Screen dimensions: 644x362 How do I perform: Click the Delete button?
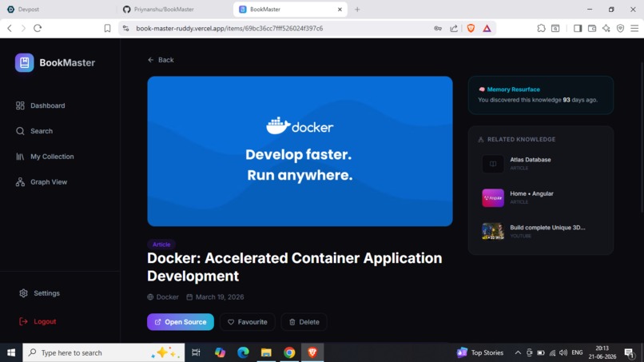[x=304, y=322]
